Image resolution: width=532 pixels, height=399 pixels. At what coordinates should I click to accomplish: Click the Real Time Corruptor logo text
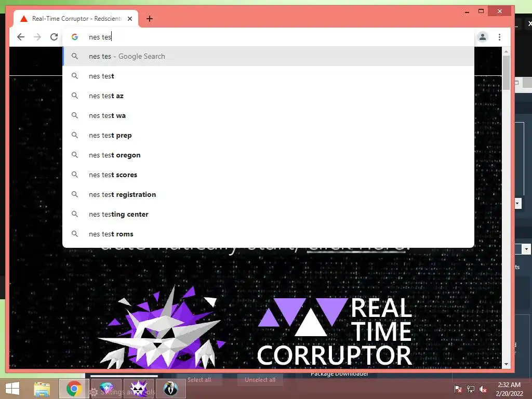pos(334,331)
